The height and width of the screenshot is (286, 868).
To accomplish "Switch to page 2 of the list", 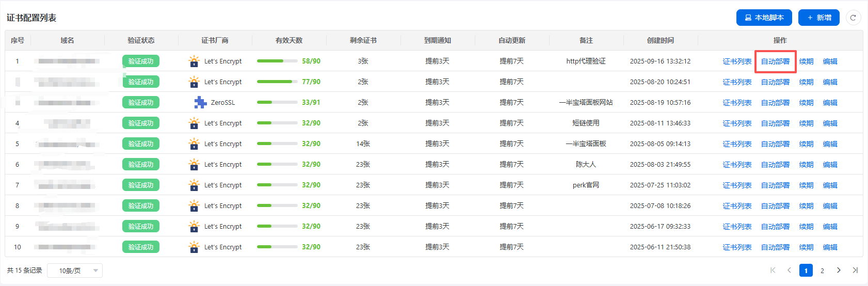I will (822, 271).
